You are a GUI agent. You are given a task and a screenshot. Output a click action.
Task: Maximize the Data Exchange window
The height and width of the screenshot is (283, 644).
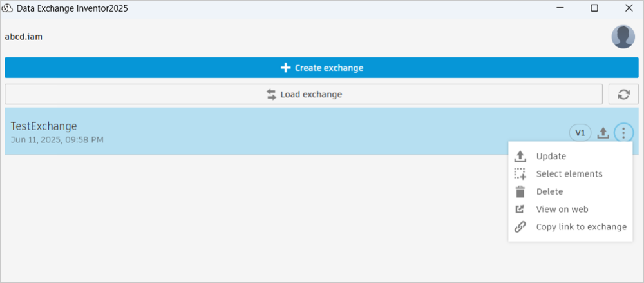click(x=594, y=8)
